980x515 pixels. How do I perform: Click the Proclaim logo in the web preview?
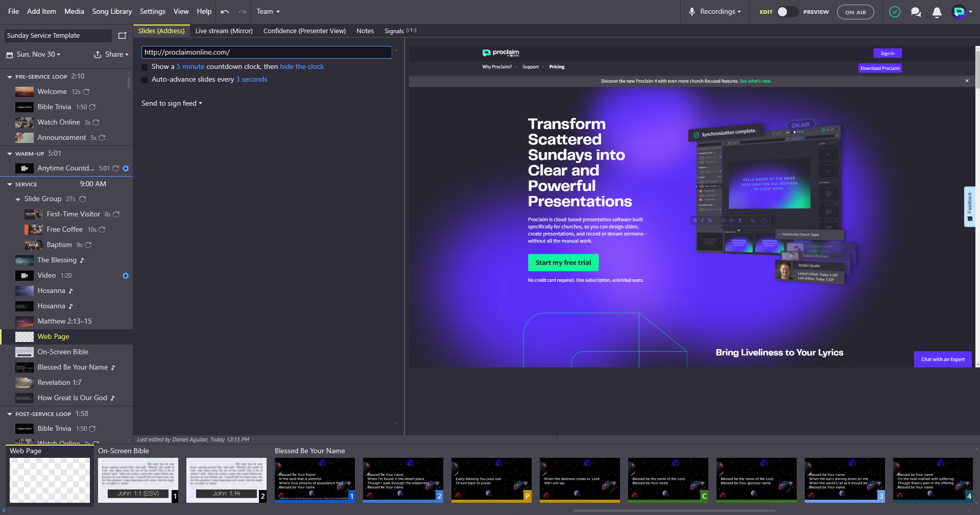click(x=500, y=53)
